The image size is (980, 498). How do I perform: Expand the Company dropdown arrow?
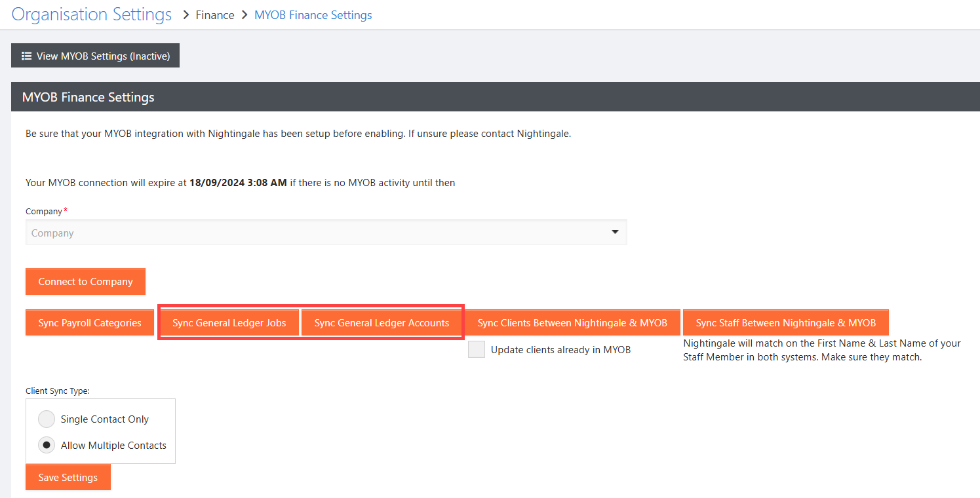(x=615, y=232)
